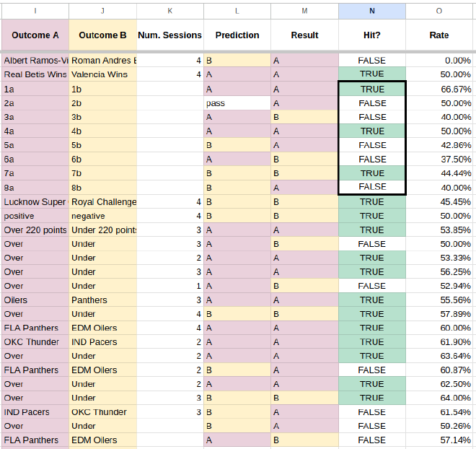The width and height of the screenshot is (476, 449).
Task: Select 'OKC Thunder' in Outcome A column
Action: [x=35, y=342]
